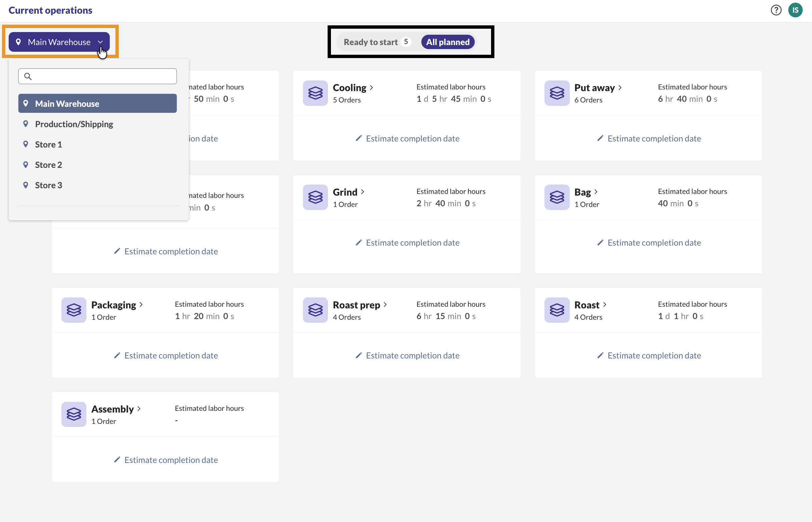Open the Bag operation icon
Screen dimensions: 812x522
click(x=556, y=197)
